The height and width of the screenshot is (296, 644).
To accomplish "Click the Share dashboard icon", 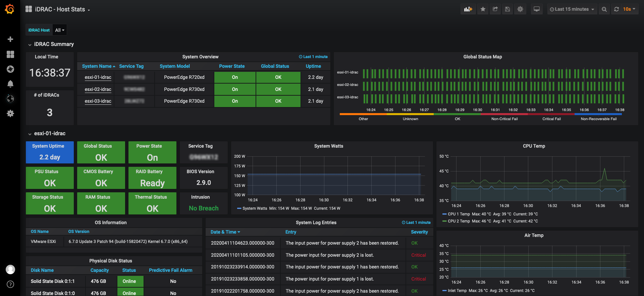I will pos(495,9).
